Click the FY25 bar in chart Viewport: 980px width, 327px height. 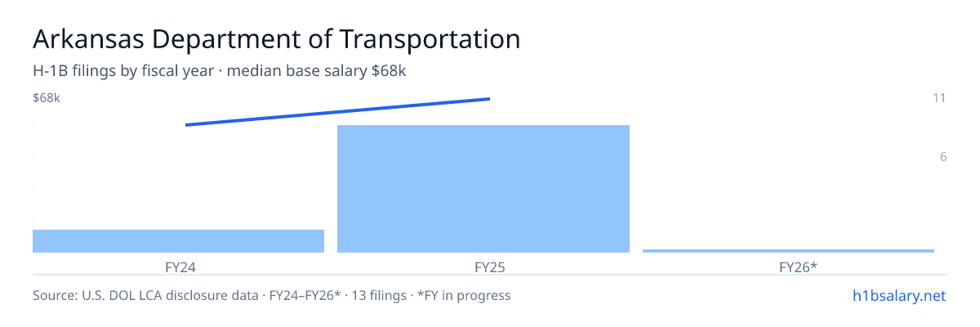tap(483, 189)
